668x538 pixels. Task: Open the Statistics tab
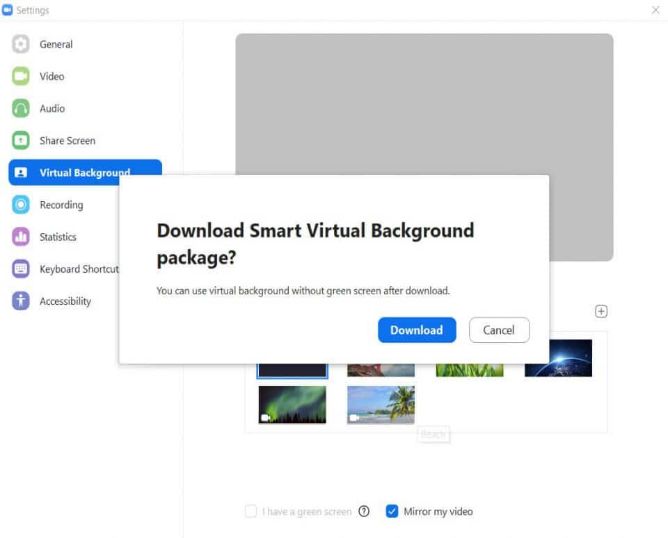pos(58,237)
